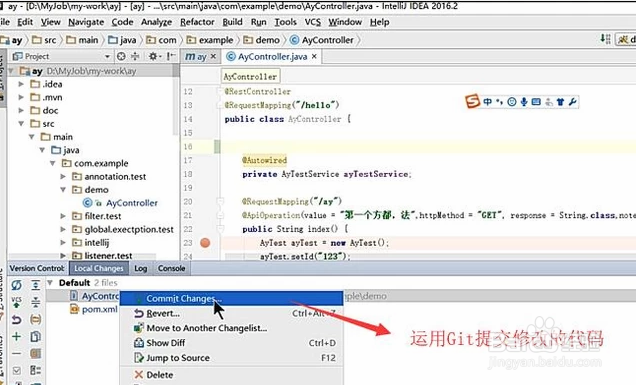Switch to the Console tab

(172, 268)
